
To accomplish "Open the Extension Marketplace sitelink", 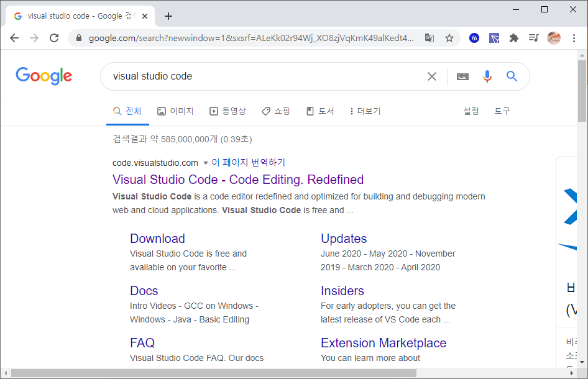I will (384, 343).
